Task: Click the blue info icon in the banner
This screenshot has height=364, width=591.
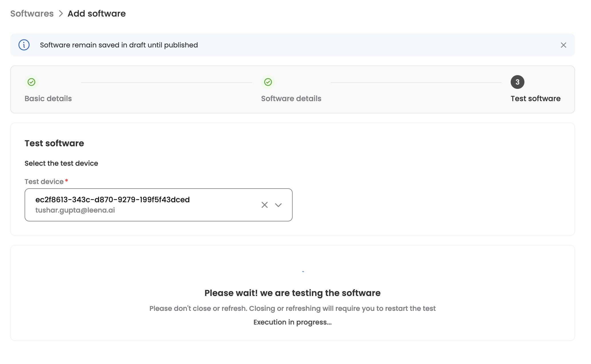Action: pyautogui.click(x=24, y=45)
